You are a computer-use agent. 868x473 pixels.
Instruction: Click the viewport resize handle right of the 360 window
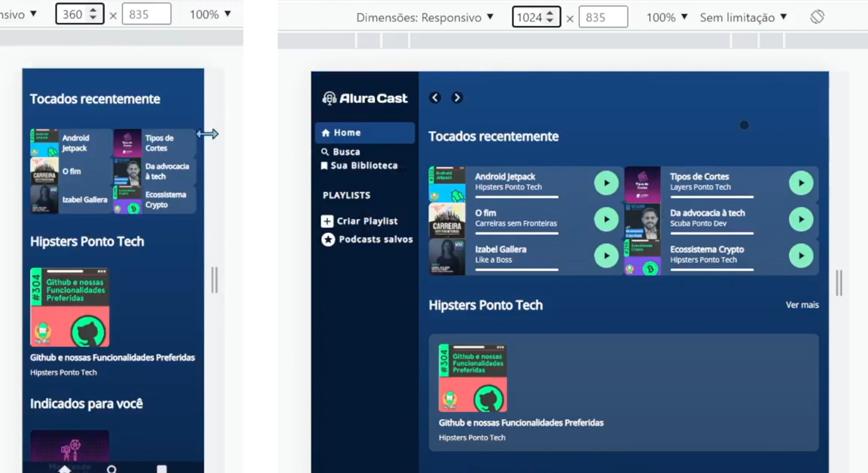point(214,279)
